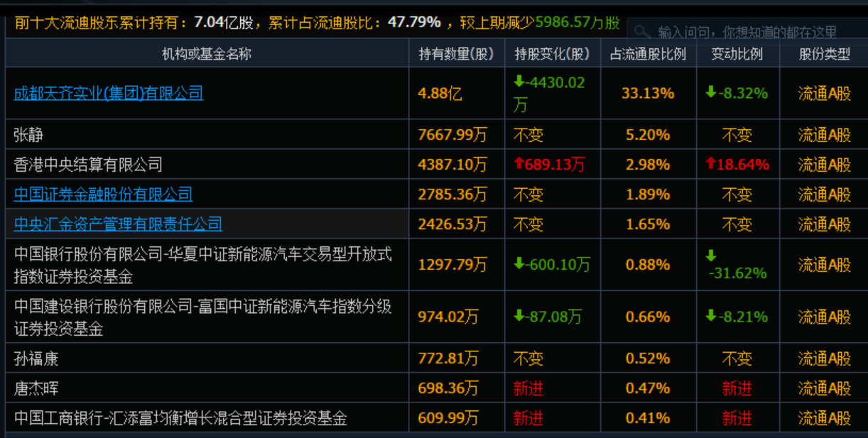Click holding value 698.36万
The width and height of the screenshot is (868, 438).
(448, 388)
